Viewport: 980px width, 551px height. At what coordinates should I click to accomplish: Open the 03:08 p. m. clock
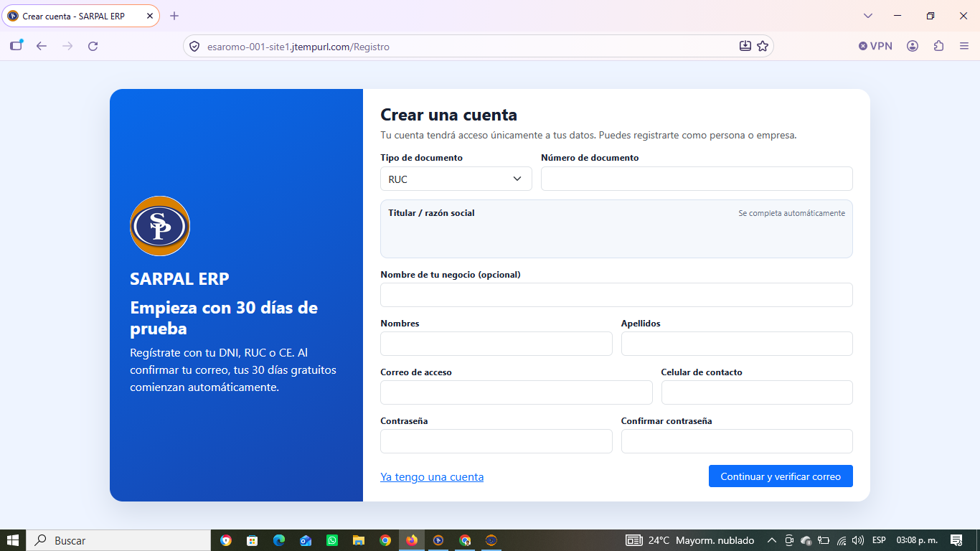click(917, 540)
